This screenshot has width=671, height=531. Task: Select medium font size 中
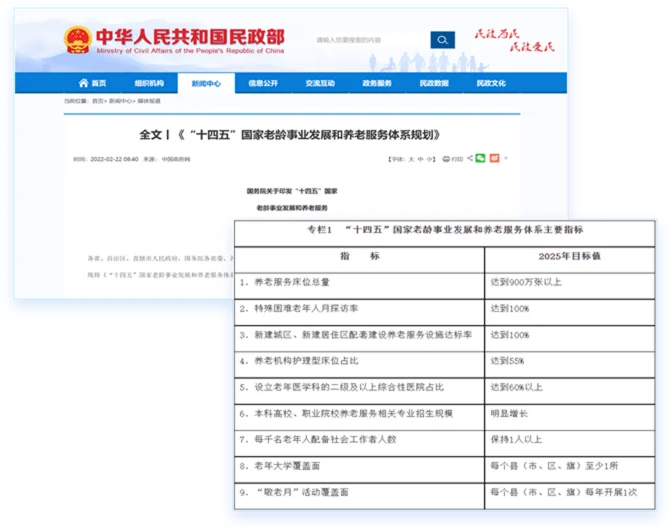pyautogui.click(x=419, y=158)
